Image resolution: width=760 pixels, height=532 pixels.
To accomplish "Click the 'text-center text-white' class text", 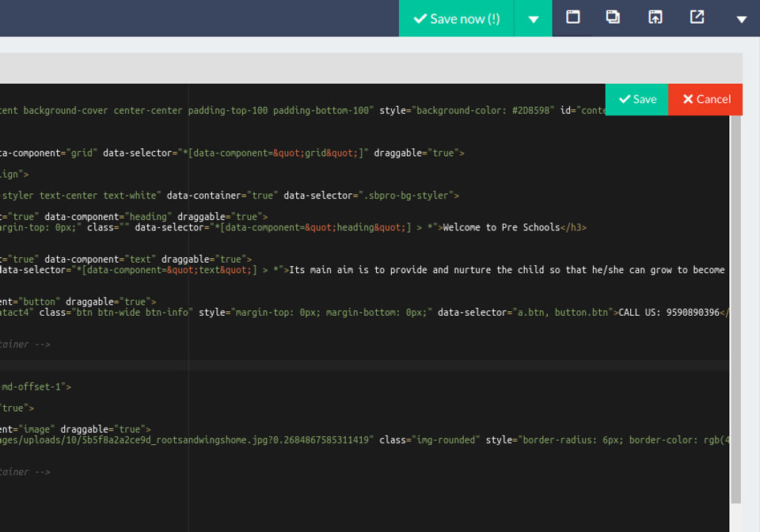I will coord(98,196).
